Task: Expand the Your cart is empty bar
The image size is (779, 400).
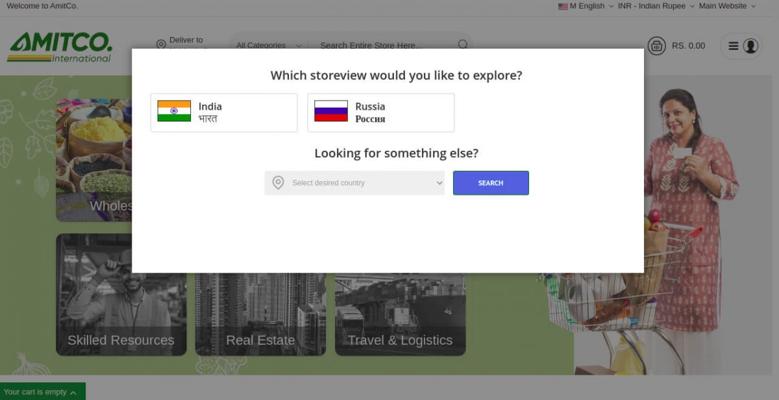Action: 42,392
